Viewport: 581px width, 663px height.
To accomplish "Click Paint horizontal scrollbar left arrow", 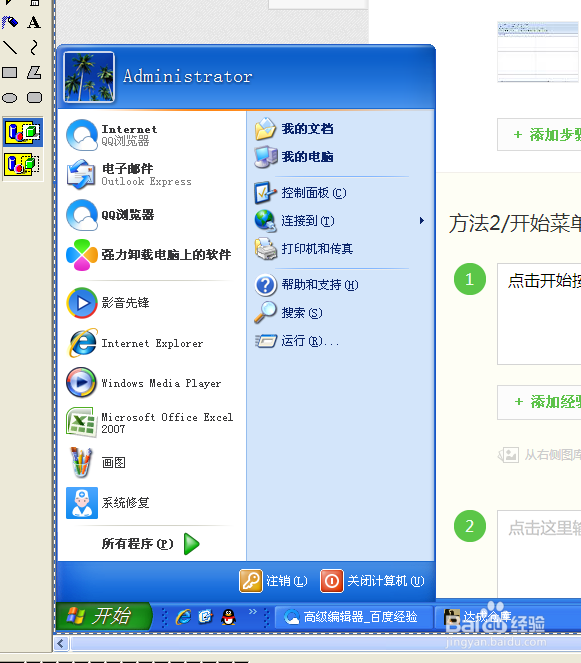I will (x=61, y=644).
